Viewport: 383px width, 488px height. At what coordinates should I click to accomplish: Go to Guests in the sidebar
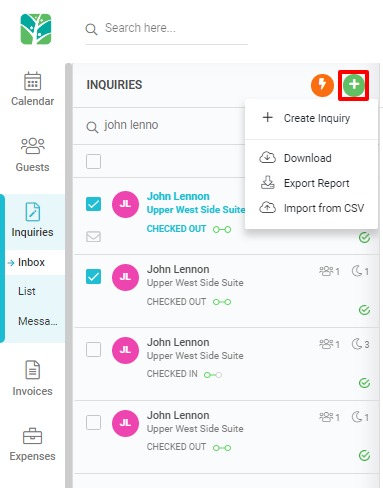coord(32,154)
